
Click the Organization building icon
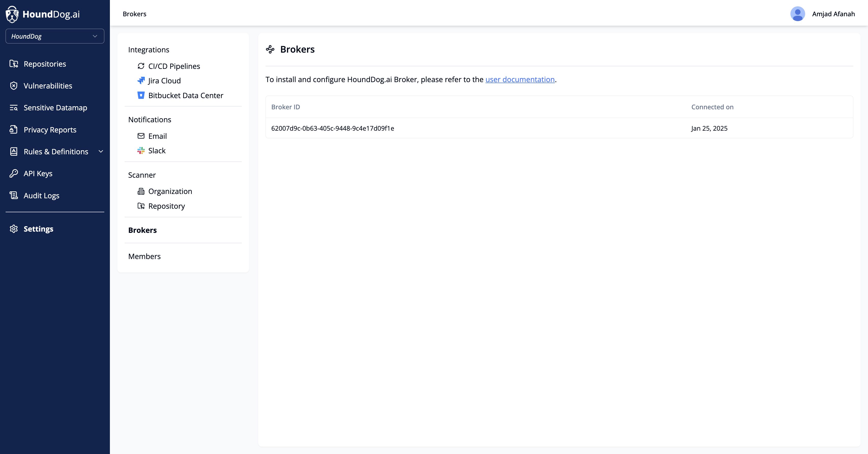pos(141,191)
